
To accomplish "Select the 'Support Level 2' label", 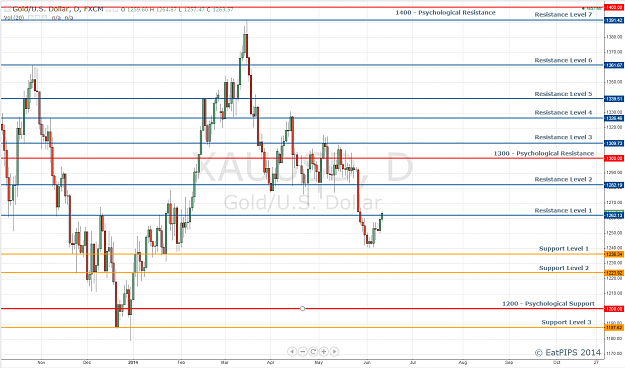I will [x=564, y=268].
